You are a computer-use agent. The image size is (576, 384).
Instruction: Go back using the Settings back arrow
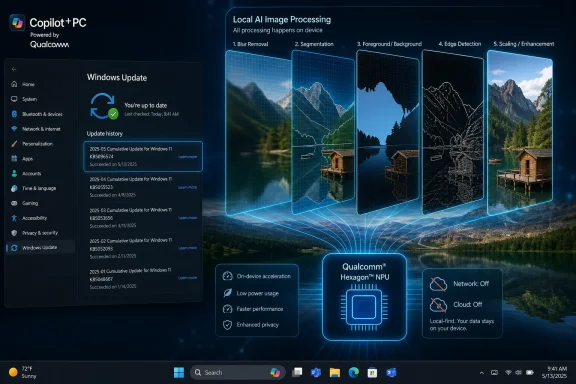click(x=14, y=69)
